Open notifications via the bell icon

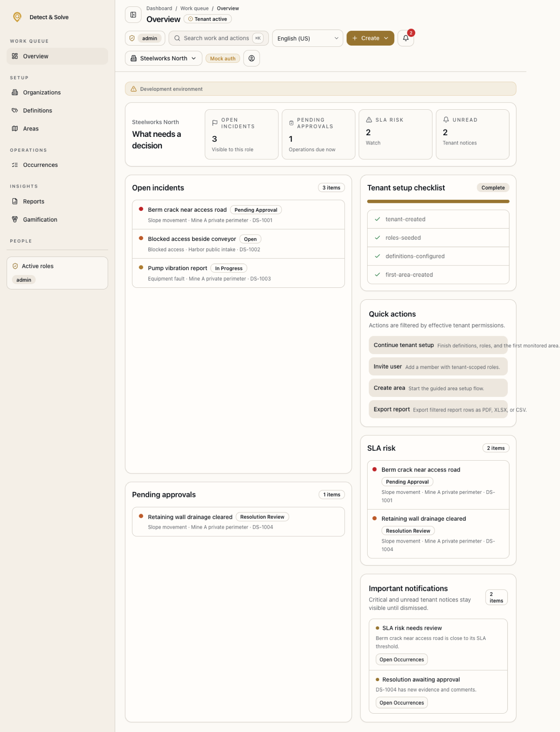pyautogui.click(x=406, y=38)
